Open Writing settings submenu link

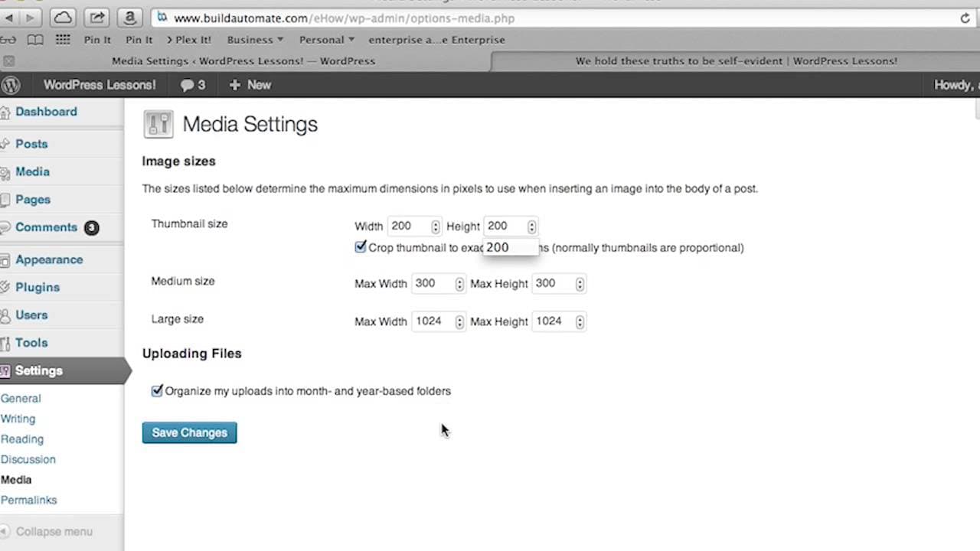click(18, 419)
